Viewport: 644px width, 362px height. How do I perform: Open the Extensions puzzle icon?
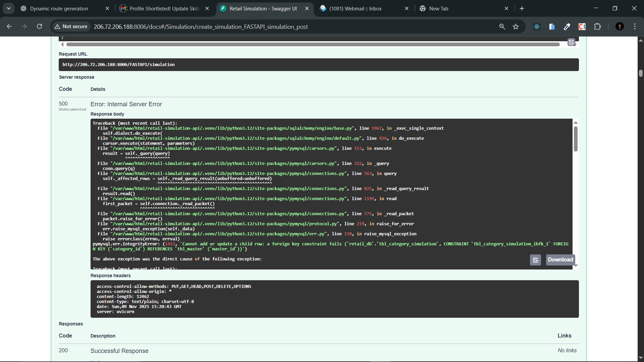click(x=597, y=26)
